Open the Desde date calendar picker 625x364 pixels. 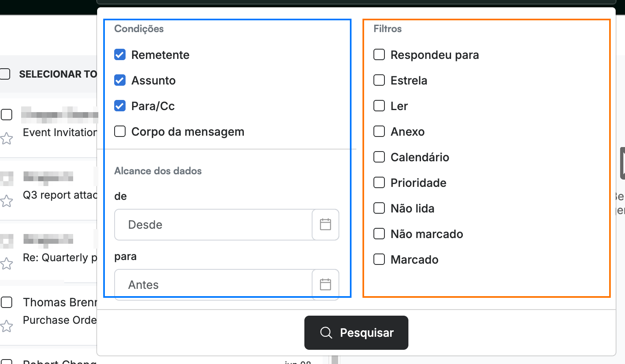coord(326,225)
